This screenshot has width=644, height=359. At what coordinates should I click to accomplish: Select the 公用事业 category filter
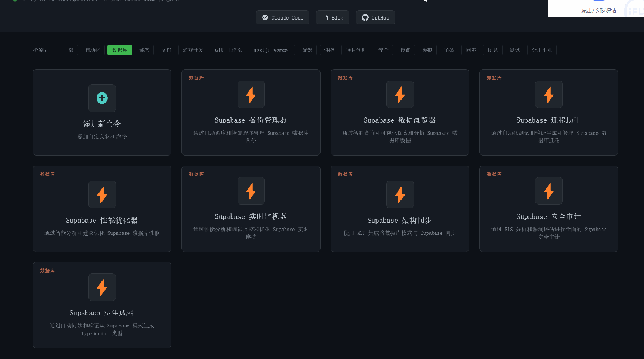(x=542, y=50)
